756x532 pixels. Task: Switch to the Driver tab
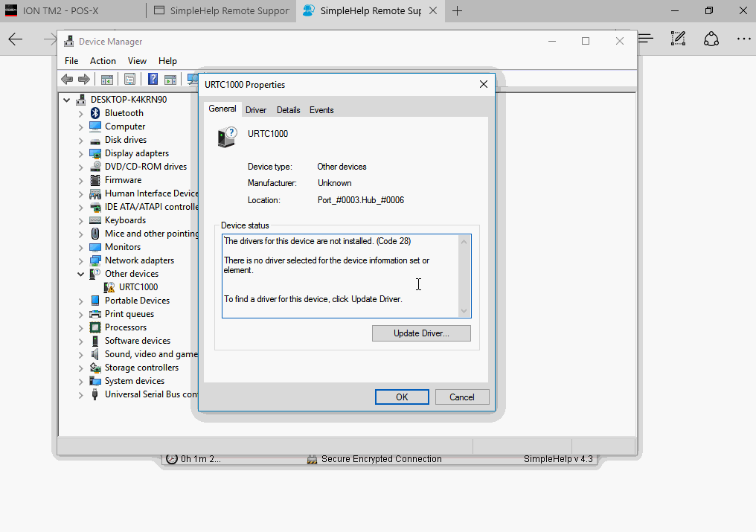[x=256, y=109]
